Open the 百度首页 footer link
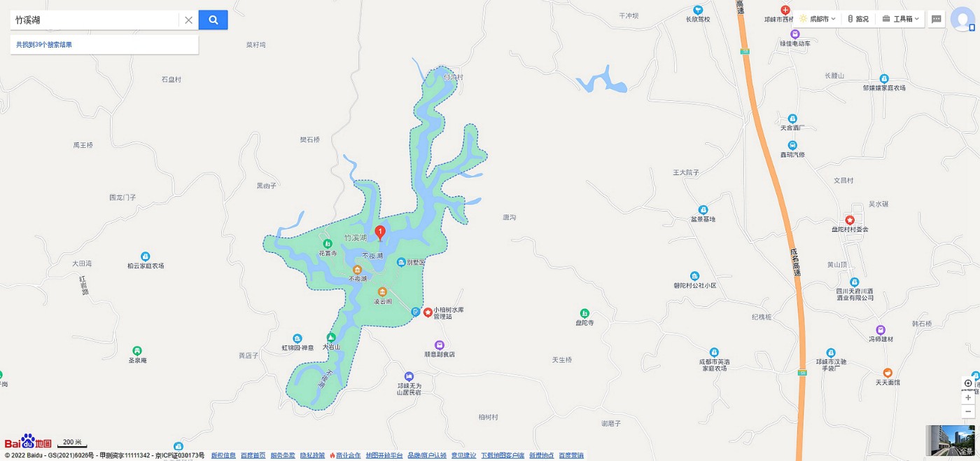Image resolution: width=980 pixels, height=461 pixels. [253, 455]
